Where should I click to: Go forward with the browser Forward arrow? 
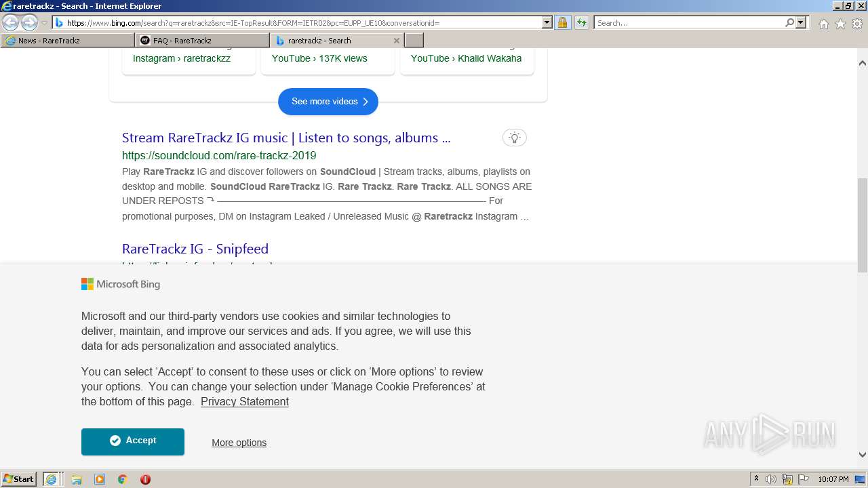point(29,22)
